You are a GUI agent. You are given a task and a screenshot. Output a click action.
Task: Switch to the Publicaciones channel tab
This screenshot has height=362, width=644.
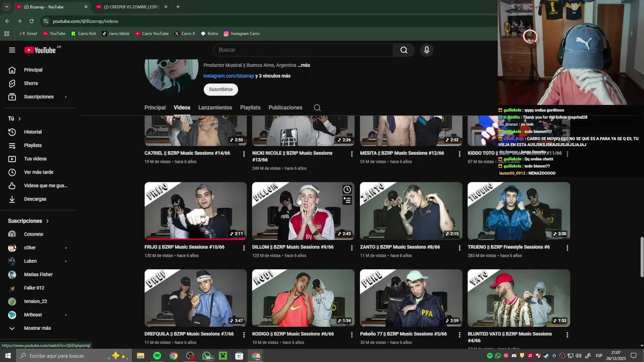285,108
